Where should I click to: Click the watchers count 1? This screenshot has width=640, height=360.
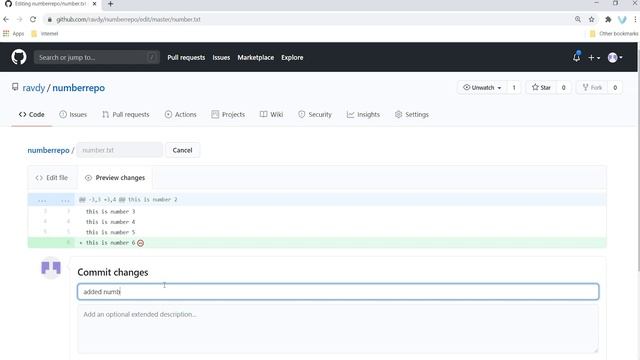(x=514, y=87)
